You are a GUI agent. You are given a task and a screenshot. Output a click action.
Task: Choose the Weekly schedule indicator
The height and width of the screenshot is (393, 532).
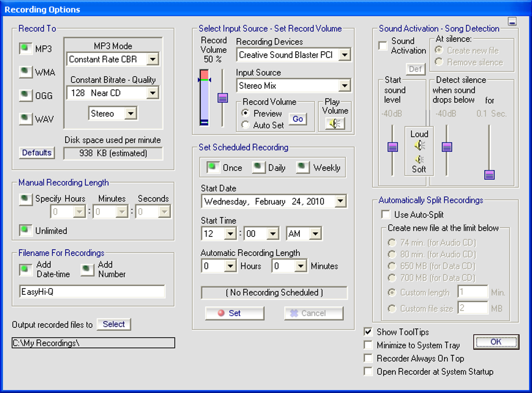(x=303, y=168)
